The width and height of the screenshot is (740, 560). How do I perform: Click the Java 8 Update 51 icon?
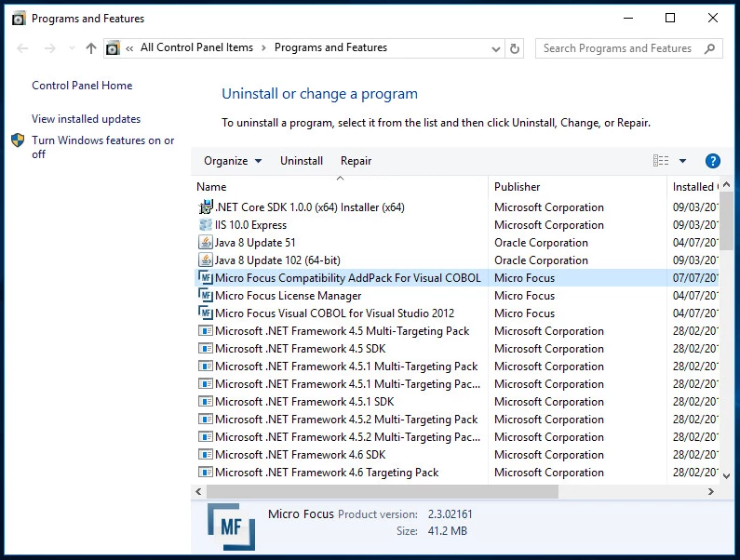206,242
